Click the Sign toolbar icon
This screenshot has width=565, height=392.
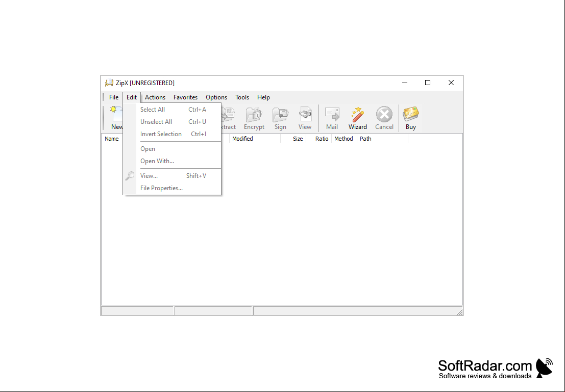click(280, 118)
